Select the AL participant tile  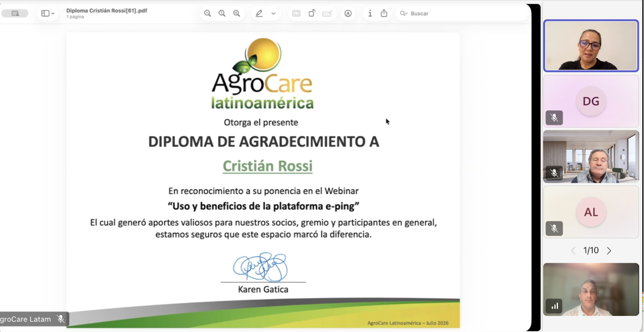coord(591,212)
